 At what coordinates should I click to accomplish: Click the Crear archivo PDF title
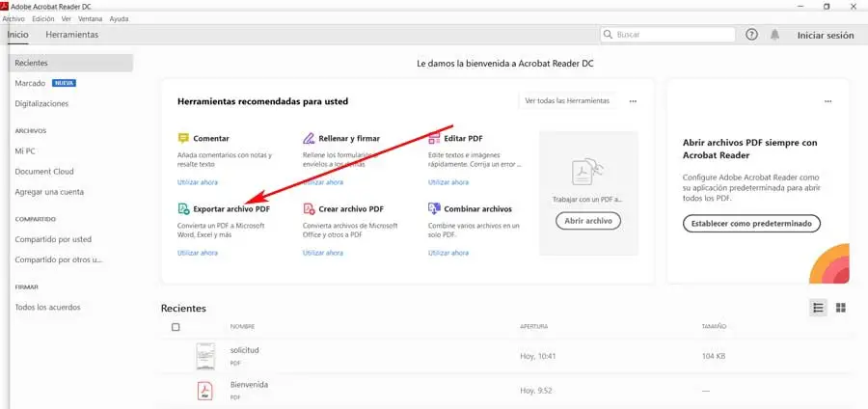click(x=351, y=209)
